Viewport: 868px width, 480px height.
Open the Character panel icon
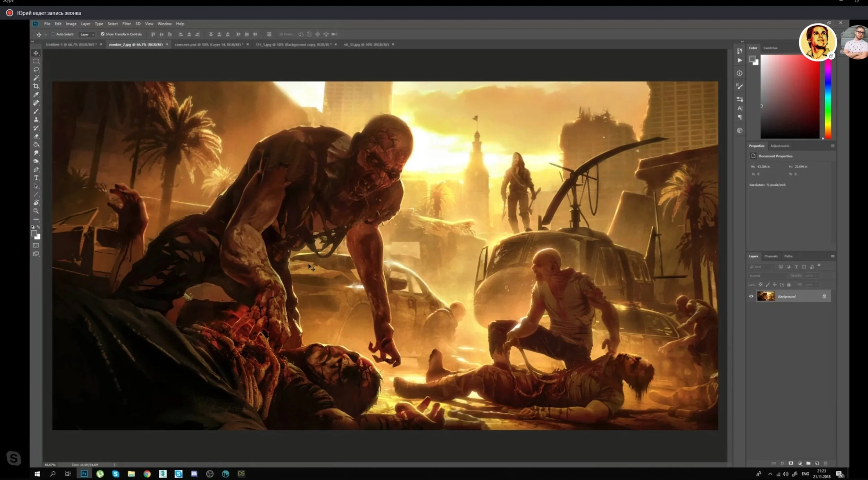740,108
